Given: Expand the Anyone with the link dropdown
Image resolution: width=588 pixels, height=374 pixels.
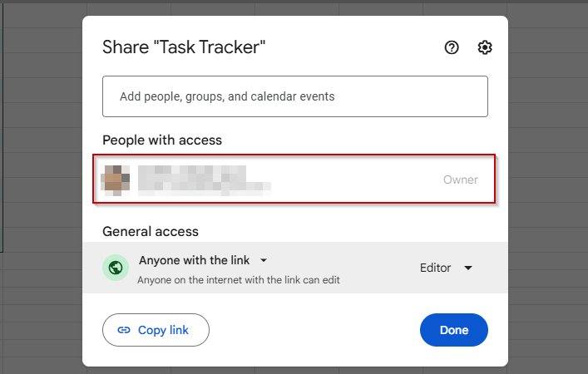Looking at the screenshot, I should 203,260.
